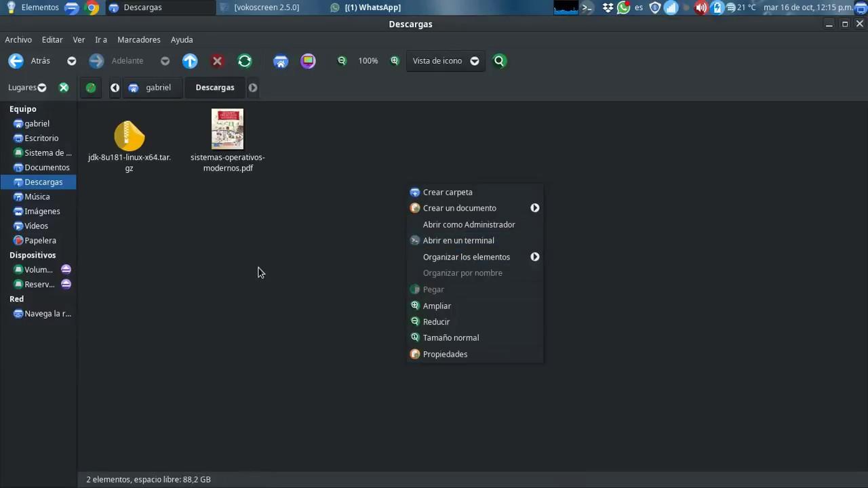The width and height of the screenshot is (868, 488).
Task: Eject the Volum... device in the sidebar
Action: [66, 270]
